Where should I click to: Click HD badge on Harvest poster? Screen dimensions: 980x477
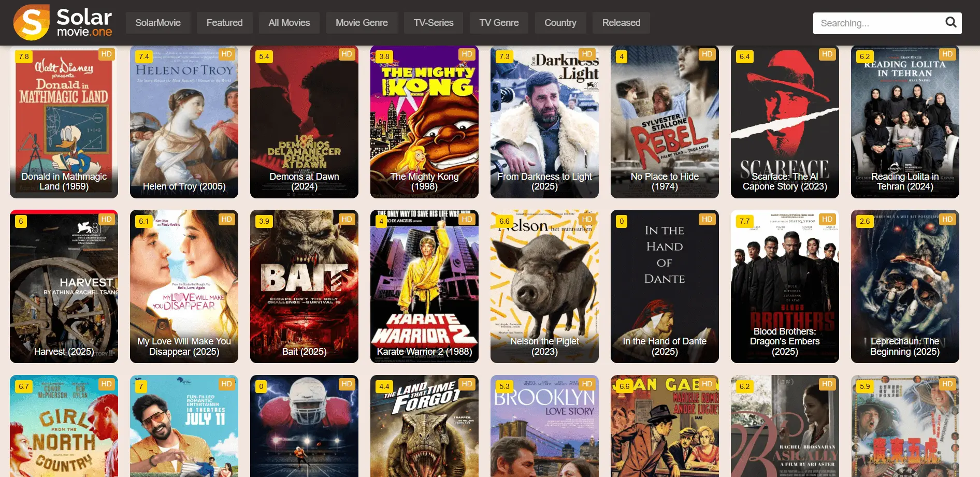tap(106, 219)
